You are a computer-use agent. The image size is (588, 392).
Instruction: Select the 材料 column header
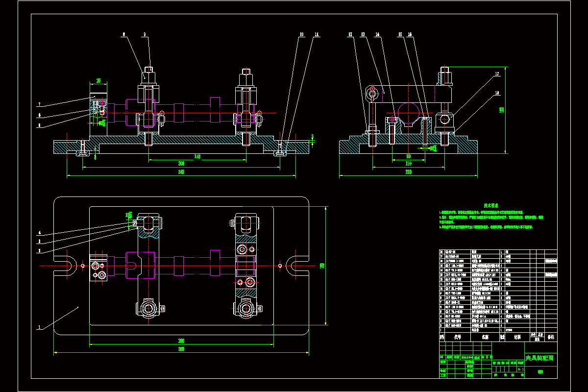pyautogui.click(x=516, y=337)
